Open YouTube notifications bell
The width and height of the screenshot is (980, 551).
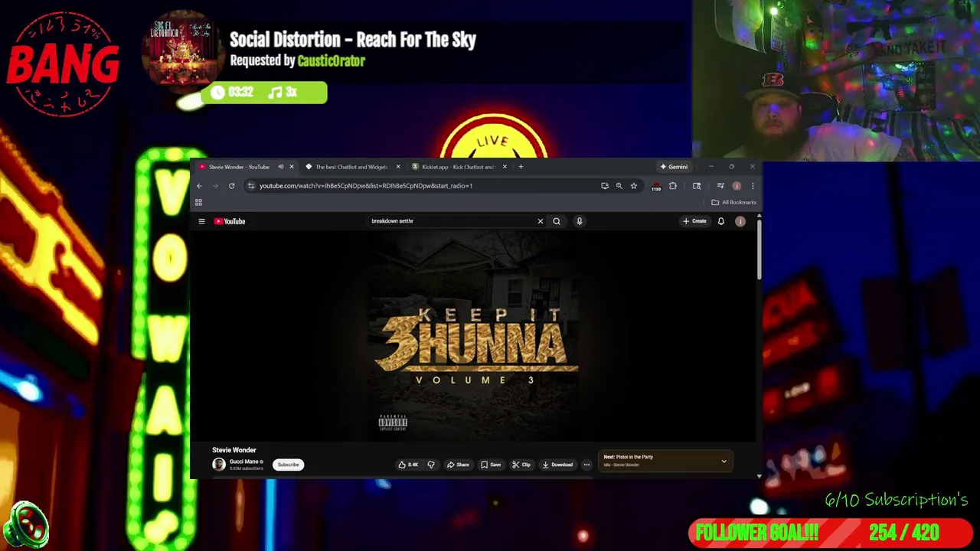pos(720,221)
